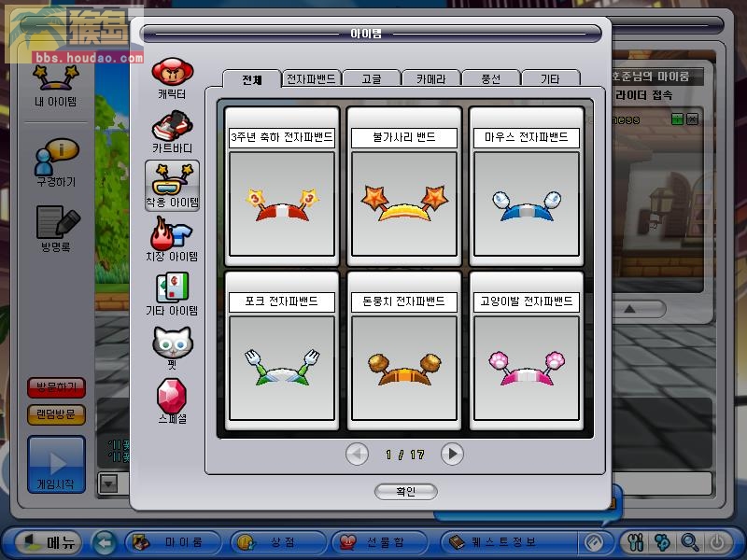747x560 pixels.
Task: Click 내 아이템 headband icon in sidebar
Action: [x=56, y=86]
